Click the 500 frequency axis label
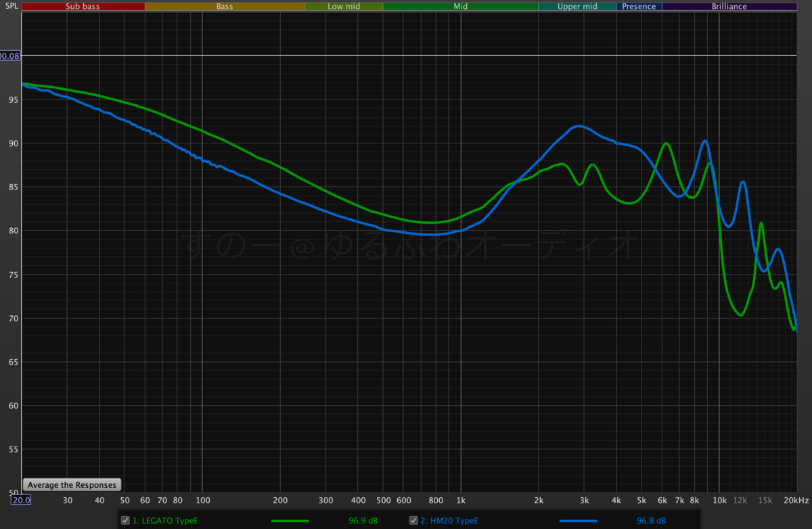The image size is (812, 529). [383, 501]
